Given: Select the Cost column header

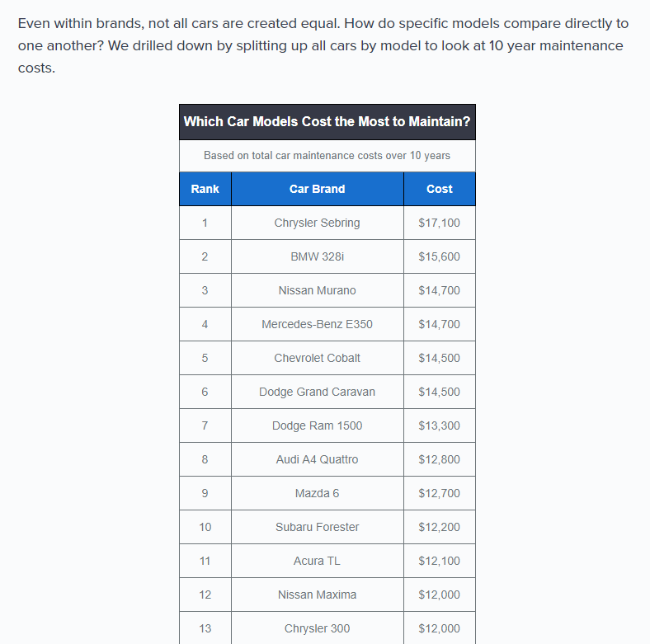Looking at the screenshot, I should (440, 189).
